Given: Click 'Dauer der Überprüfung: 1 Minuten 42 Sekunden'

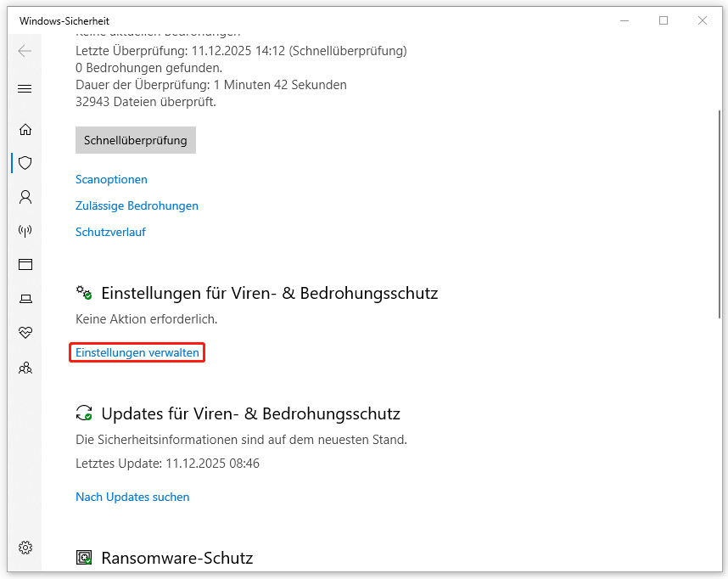Looking at the screenshot, I should pos(211,85).
